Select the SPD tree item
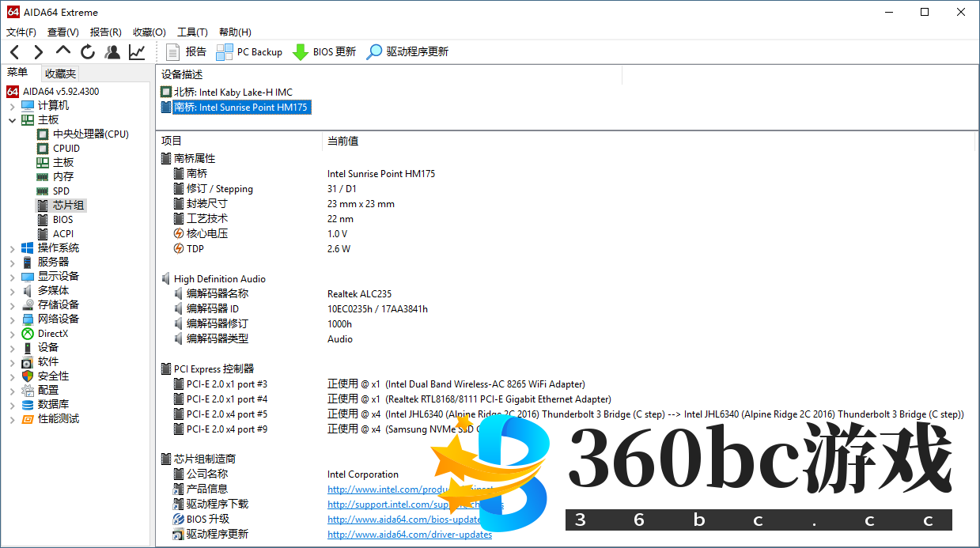The height and width of the screenshot is (548, 980). pyautogui.click(x=61, y=191)
